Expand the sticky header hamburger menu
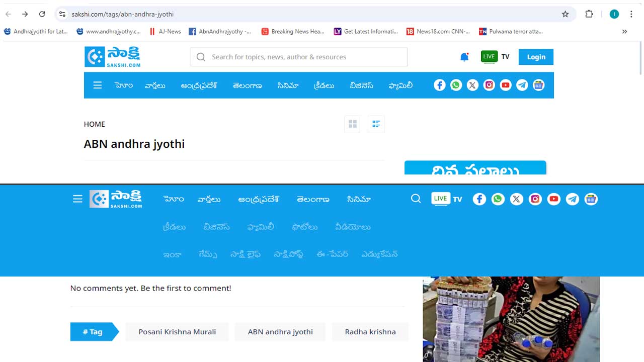This screenshot has height=362, width=644. click(x=77, y=199)
